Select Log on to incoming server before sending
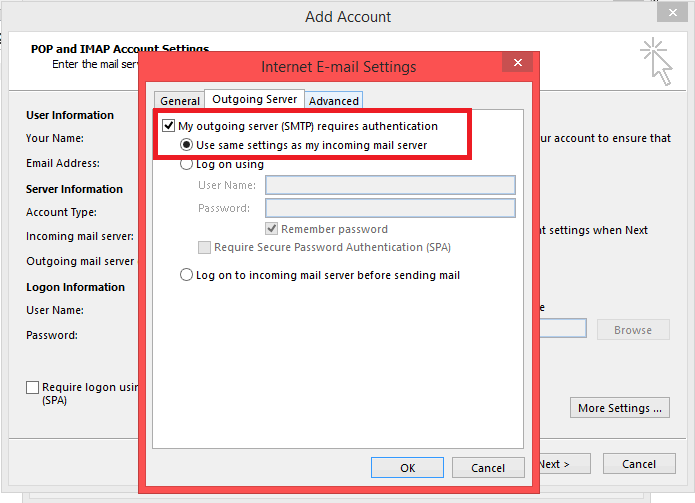 pos(187,275)
